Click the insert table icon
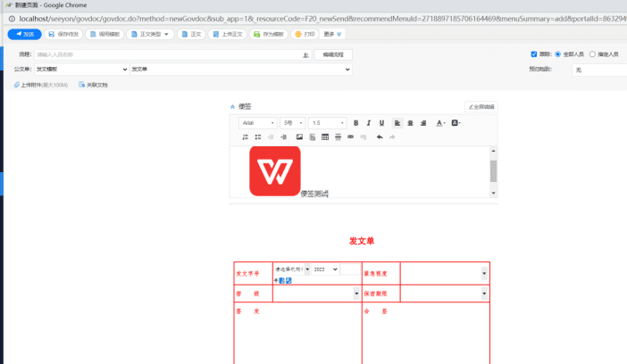The image size is (627, 364). [325, 137]
